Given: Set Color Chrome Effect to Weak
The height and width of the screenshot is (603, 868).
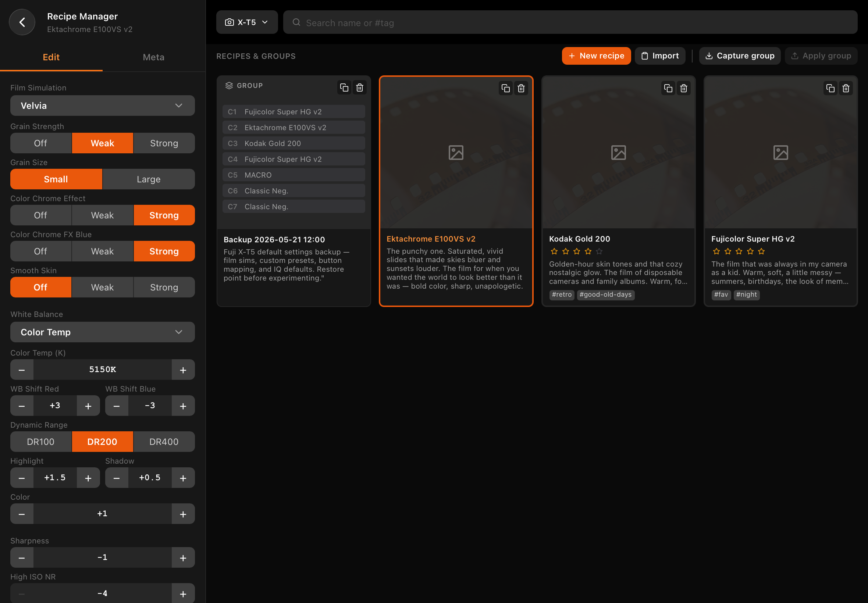Looking at the screenshot, I should (x=102, y=215).
